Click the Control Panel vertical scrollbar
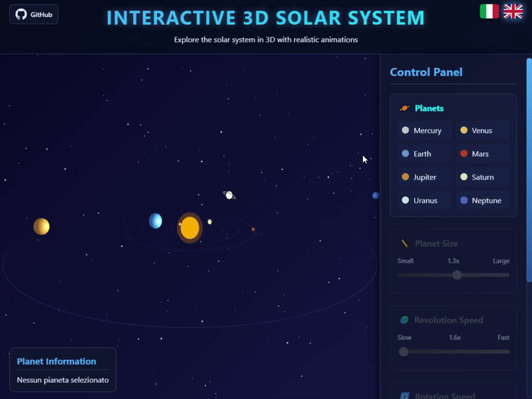The width and height of the screenshot is (532, 399). (529, 170)
